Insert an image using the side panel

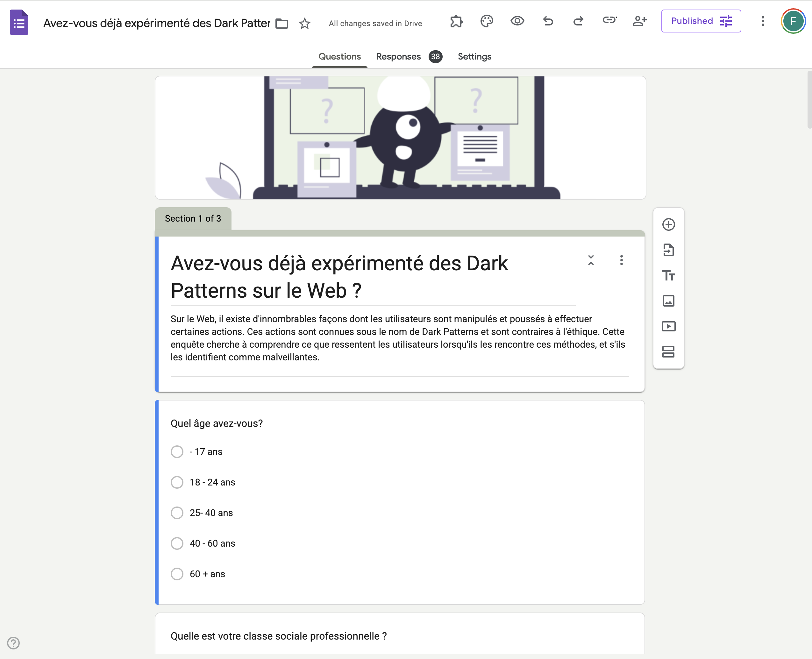[669, 301]
